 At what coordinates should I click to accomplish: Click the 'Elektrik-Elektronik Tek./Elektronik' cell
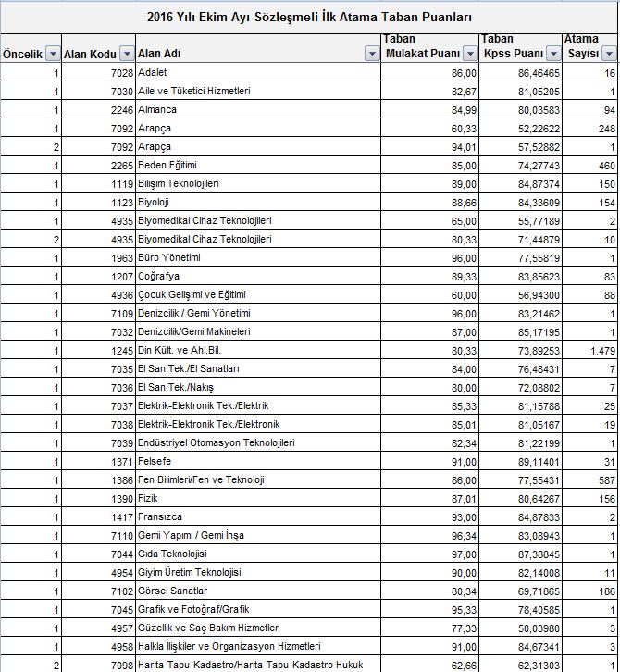point(258,424)
